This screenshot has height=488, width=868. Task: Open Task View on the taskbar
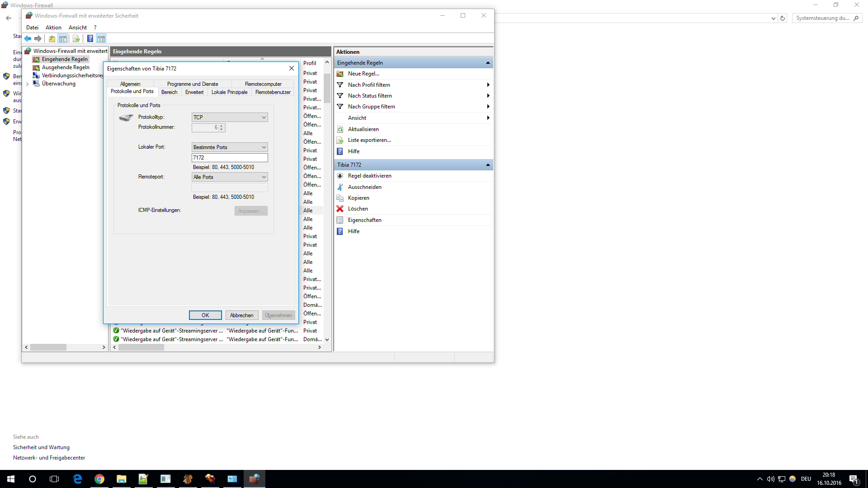(x=54, y=479)
